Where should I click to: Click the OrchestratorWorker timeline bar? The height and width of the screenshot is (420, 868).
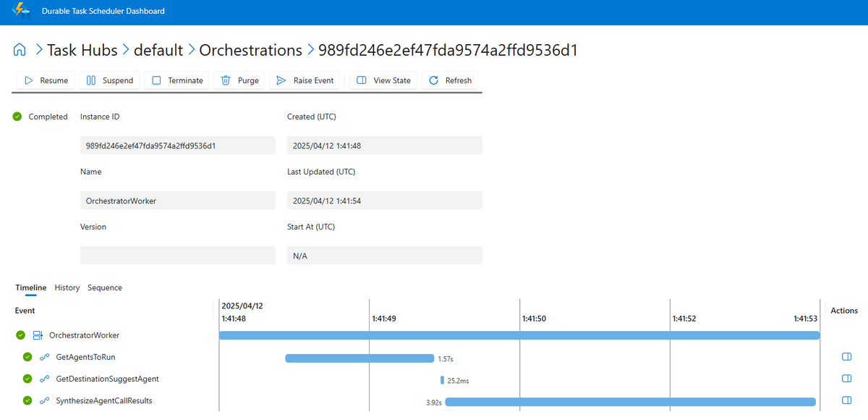519,335
